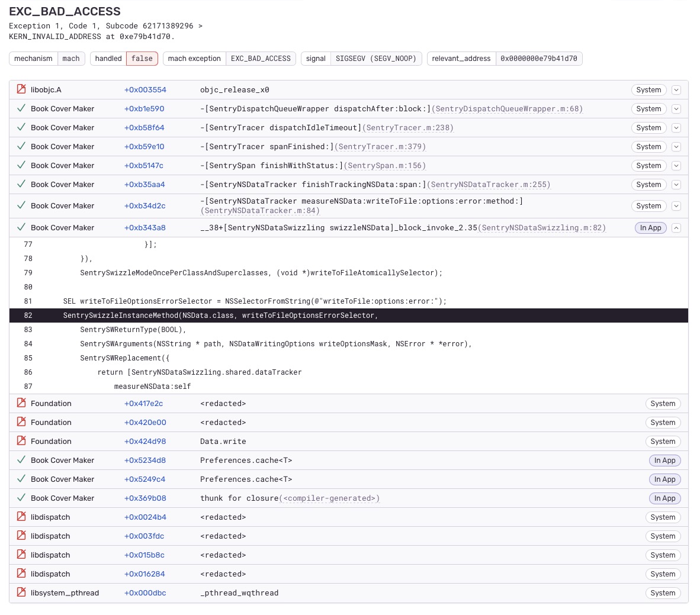This screenshot has width=700, height=615.
Task: Click the red error icon beside Foundation Data.write frame
Action: 21,441
